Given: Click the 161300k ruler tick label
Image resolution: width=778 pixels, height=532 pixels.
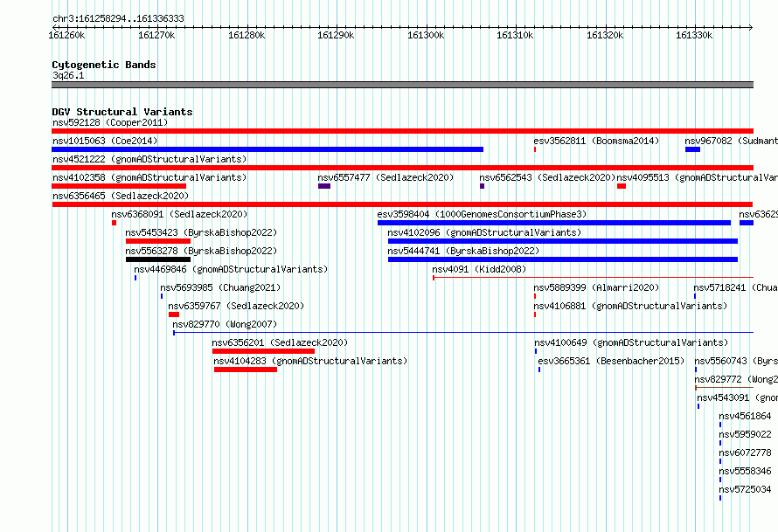Looking at the screenshot, I should pos(426,35).
